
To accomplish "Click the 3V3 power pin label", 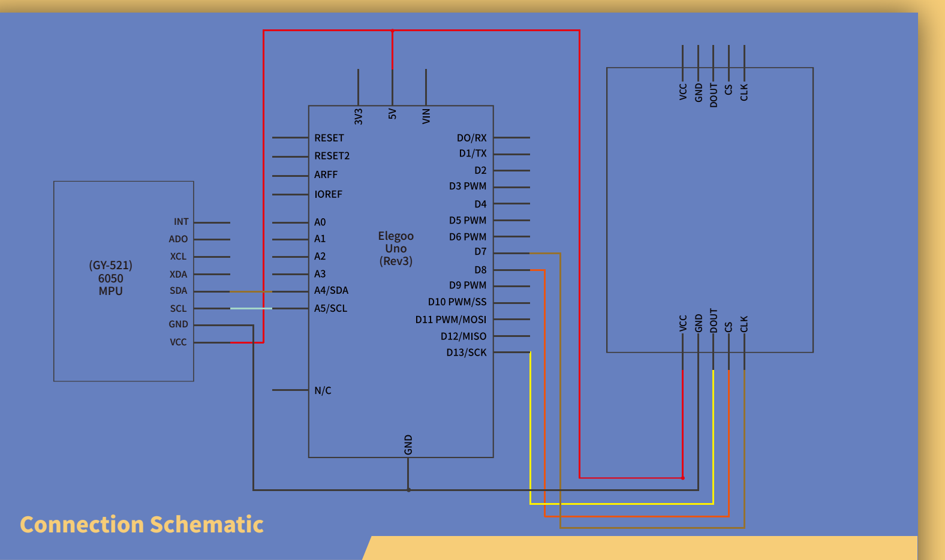I will point(359,116).
